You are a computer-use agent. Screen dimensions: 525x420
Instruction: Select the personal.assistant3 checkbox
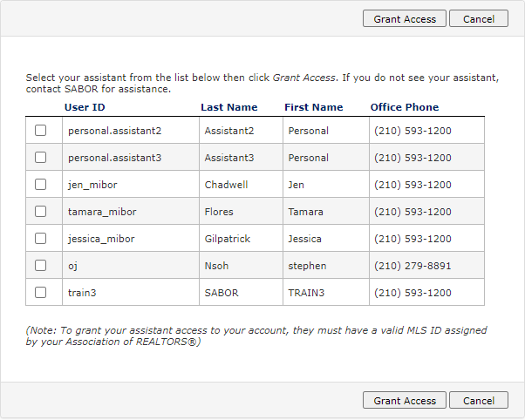pos(41,158)
